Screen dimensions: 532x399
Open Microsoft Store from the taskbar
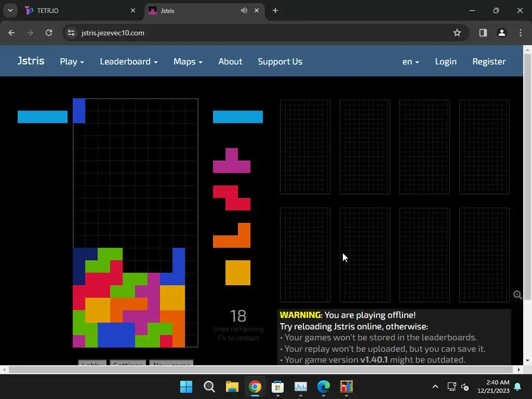click(x=277, y=387)
